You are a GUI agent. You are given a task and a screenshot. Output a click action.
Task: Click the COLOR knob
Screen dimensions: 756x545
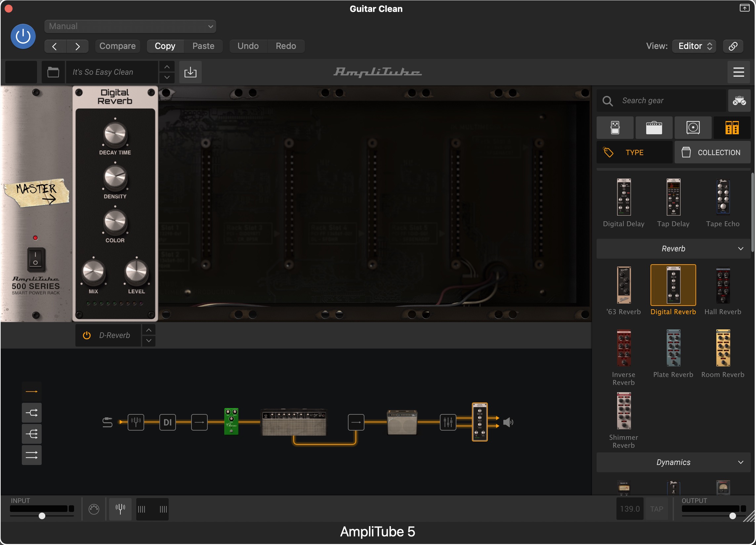(115, 222)
